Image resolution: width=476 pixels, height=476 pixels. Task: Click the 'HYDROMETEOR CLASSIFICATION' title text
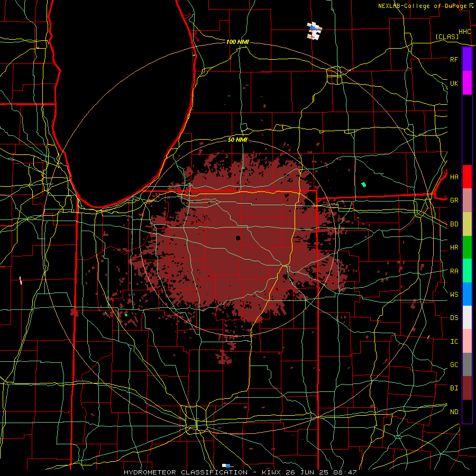[186, 472]
